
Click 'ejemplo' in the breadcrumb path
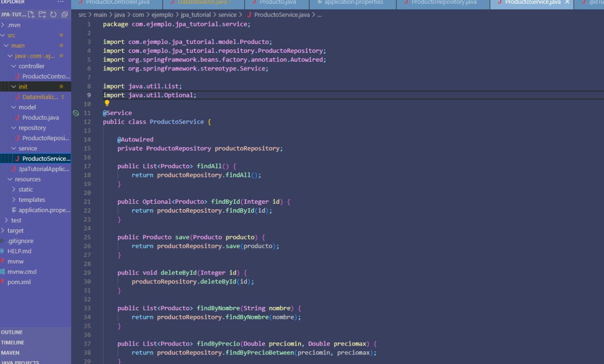[162, 15]
